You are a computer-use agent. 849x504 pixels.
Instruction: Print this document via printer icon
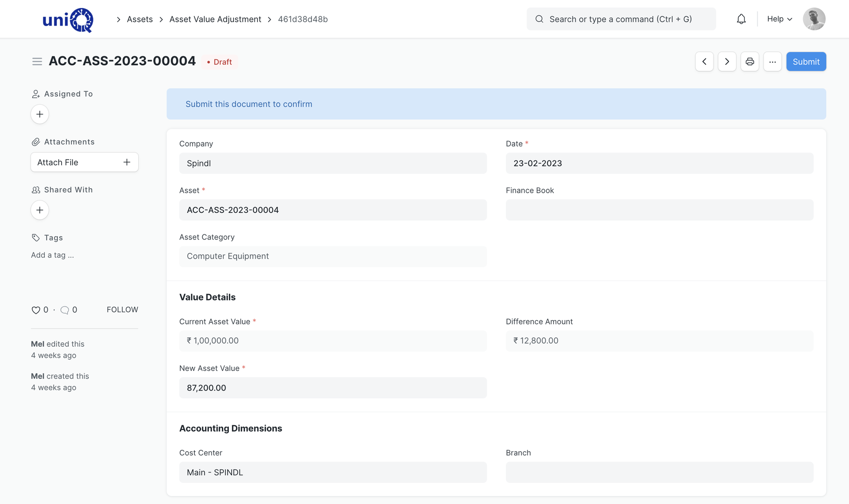[x=750, y=62]
